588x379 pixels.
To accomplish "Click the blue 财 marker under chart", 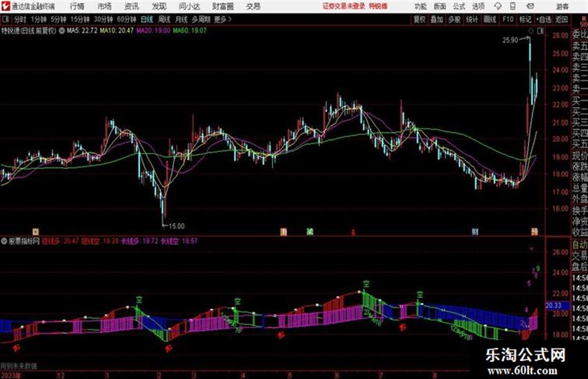I will click(x=475, y=232).
